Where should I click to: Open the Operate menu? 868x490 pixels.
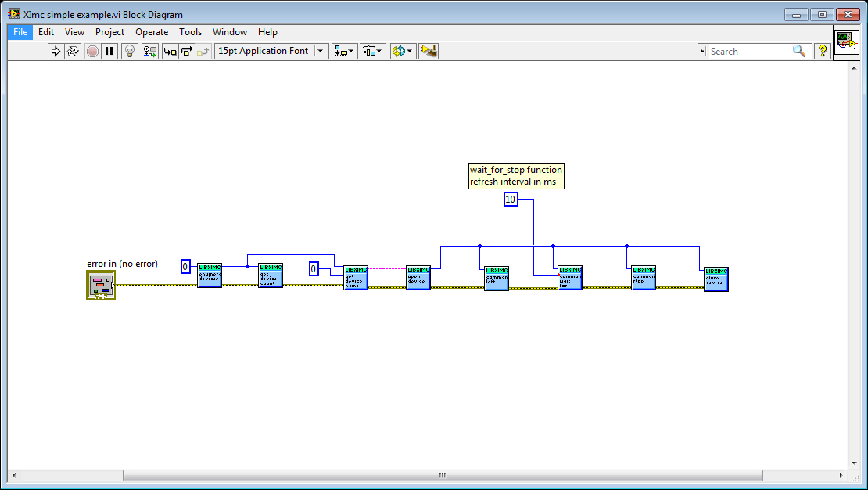click(152, 32)
